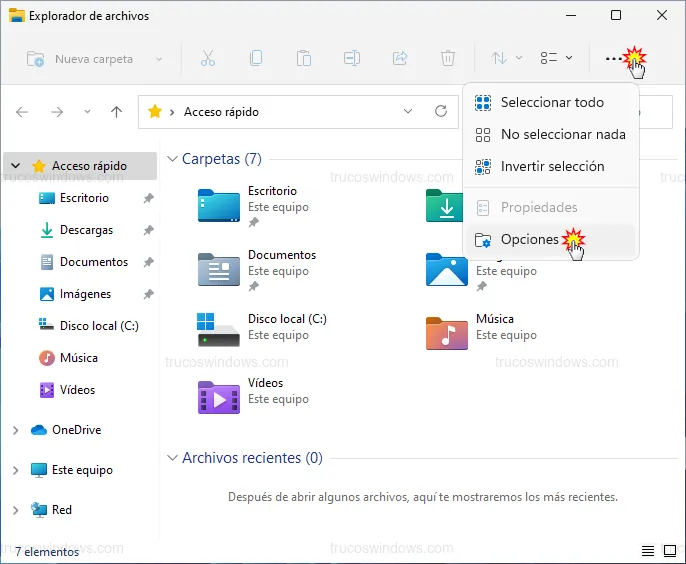Click the Delete trash can icon
686x564 pixels.
tap(449, 59)
